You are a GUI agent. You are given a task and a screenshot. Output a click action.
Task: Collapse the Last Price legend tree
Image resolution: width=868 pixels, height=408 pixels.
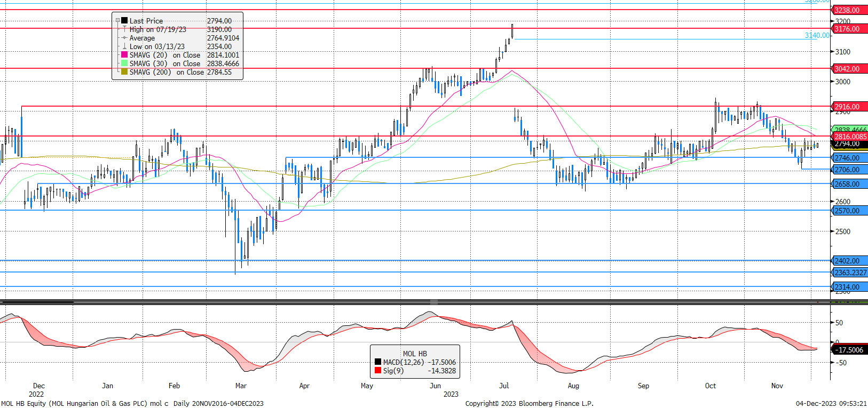[118, 21]
